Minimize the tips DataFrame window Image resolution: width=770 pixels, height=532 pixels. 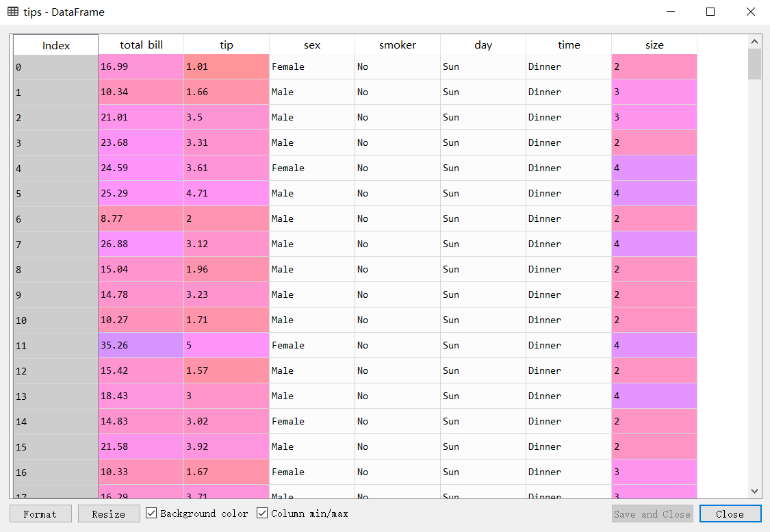click(x=671, y=12)
